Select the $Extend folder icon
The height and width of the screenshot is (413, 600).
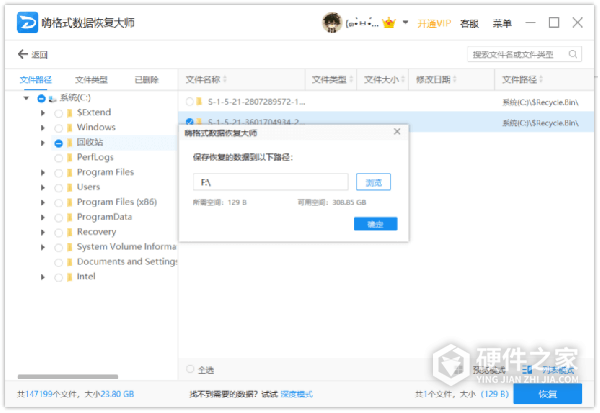(69, 113)
